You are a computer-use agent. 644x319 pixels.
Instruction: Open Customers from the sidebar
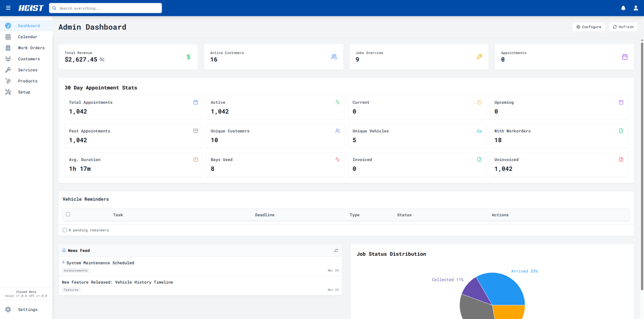(26, 59)
